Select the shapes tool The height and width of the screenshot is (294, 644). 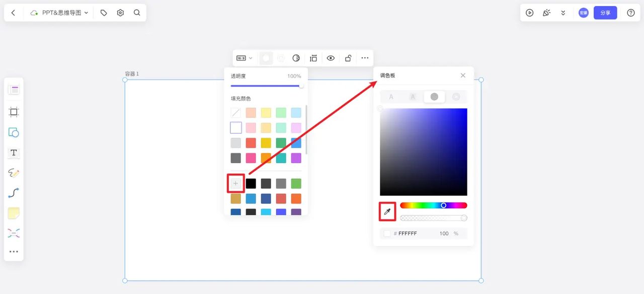pos(14,132)
